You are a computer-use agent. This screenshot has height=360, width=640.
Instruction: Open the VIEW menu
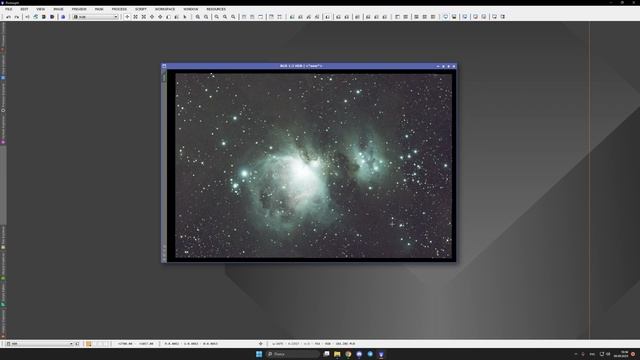[x=40, y=9]
